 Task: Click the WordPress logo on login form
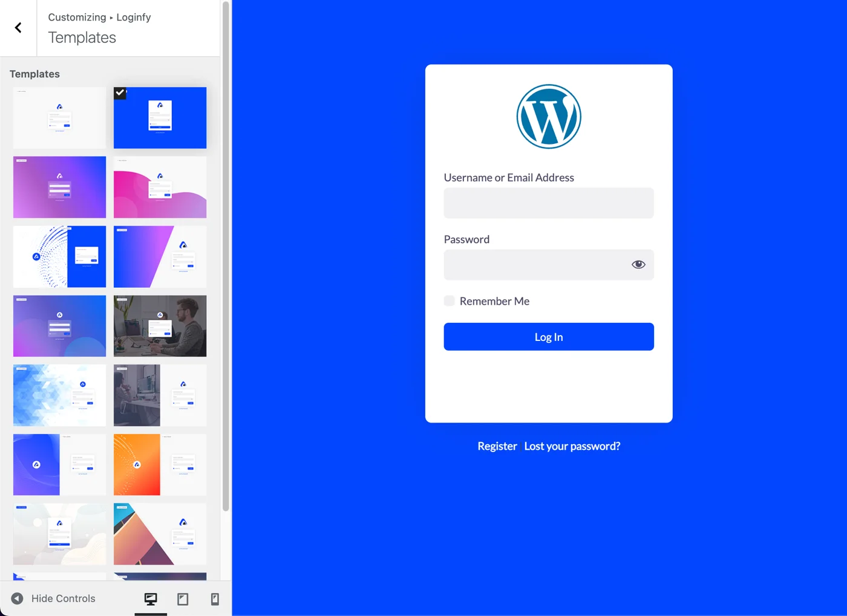point(549,117)
